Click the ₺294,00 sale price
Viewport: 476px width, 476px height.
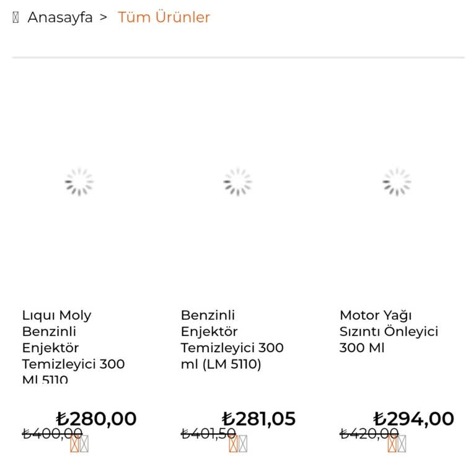tap(413, 419)
